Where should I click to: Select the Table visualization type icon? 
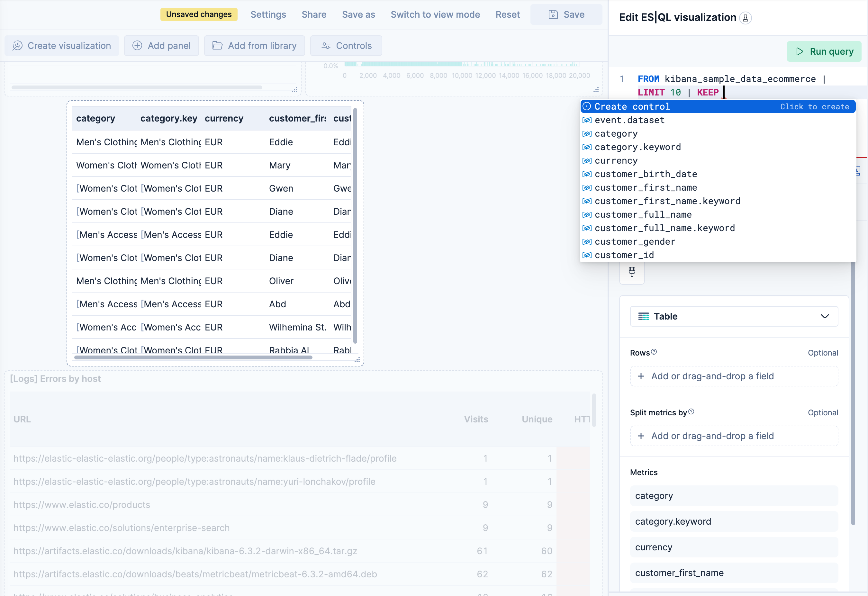coord(644,316)
